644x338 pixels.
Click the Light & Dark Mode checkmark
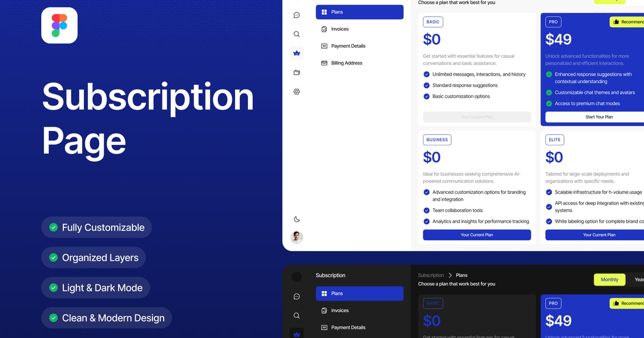pyautogui.click(x=54, y=288)
